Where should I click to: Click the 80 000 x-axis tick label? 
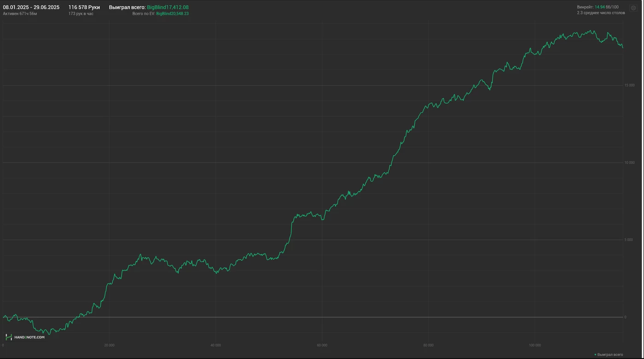point(428,345)
